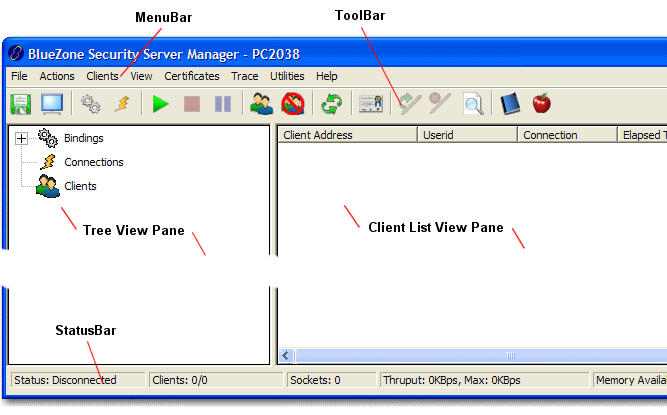Image resolution: width=667 pixels, height=415 pixels.
Task: Select Clients in the tree view
Action: (x=80, y=186)
